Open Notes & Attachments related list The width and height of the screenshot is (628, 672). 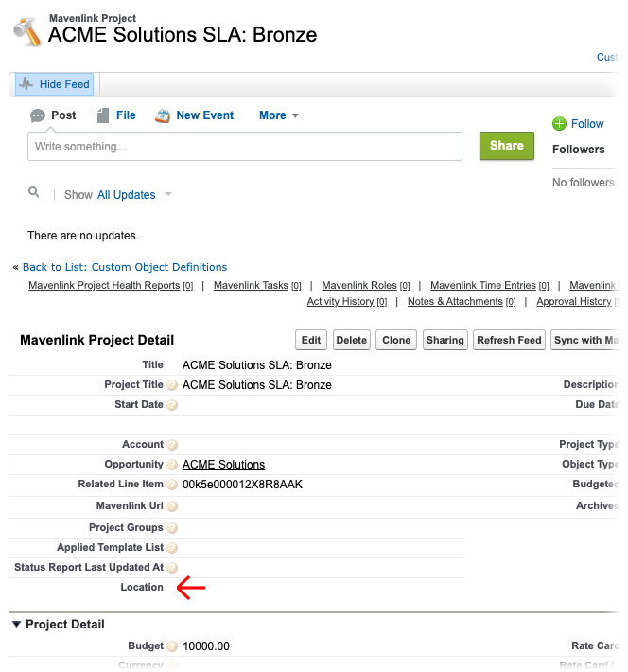point(455,302)
